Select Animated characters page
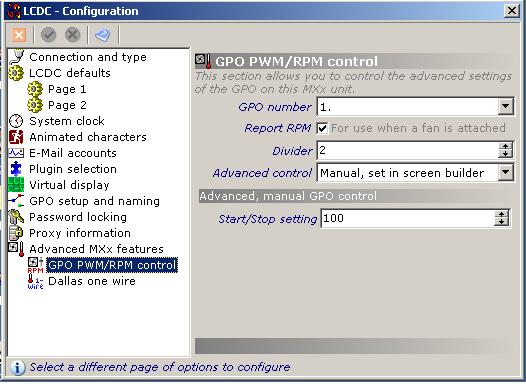The width and height of the screenshot is (526, 384). [88, 137]
